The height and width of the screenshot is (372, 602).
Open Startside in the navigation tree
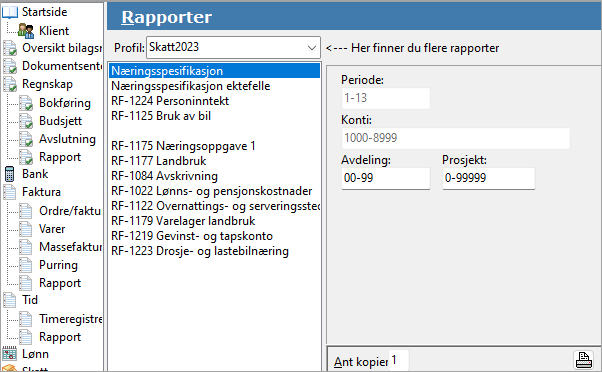45,12
